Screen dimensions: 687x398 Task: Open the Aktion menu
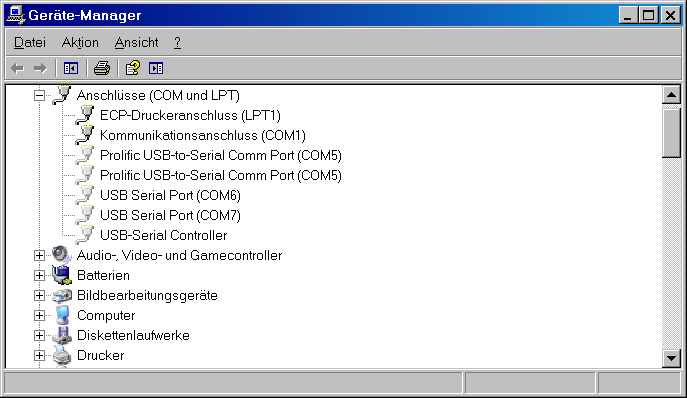point(80,43)
